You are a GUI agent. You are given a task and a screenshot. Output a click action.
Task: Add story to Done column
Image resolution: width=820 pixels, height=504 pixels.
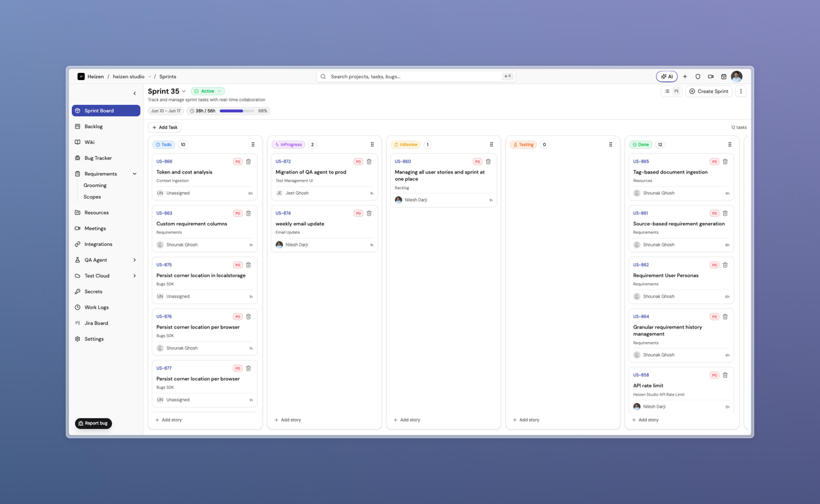point(645,420)
